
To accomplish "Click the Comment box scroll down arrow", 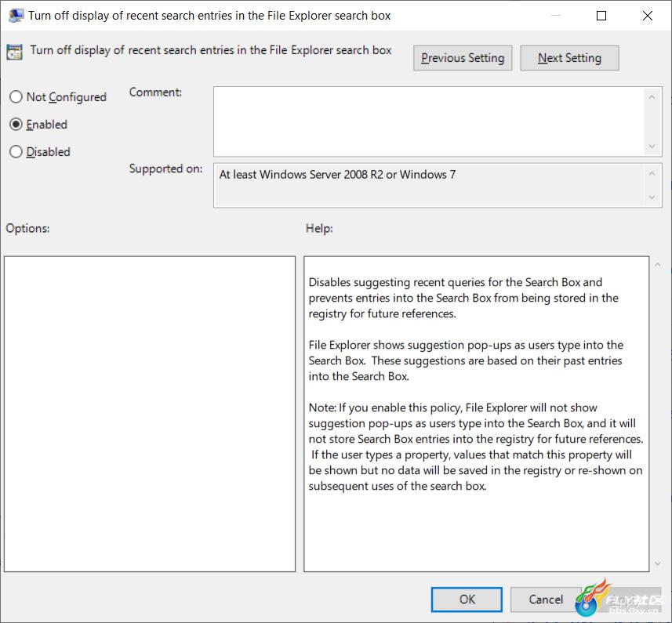I will (x=652, y=147).
